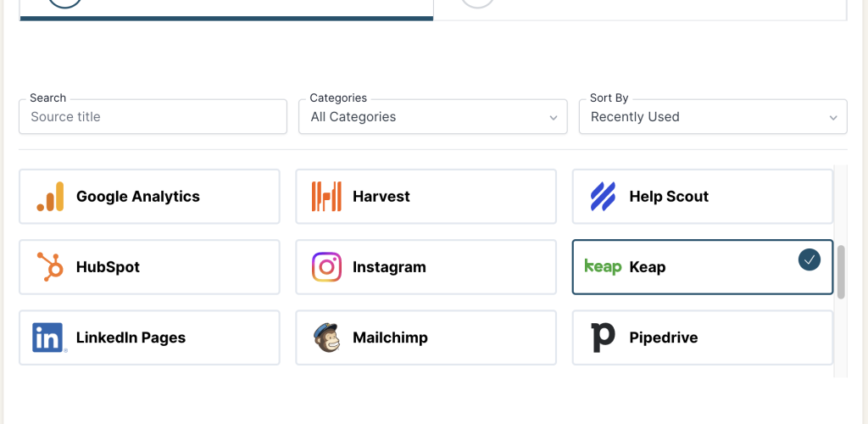The image size is (868, 424).
Task: Click the Source title search field
Action: [x=153, y=117]
